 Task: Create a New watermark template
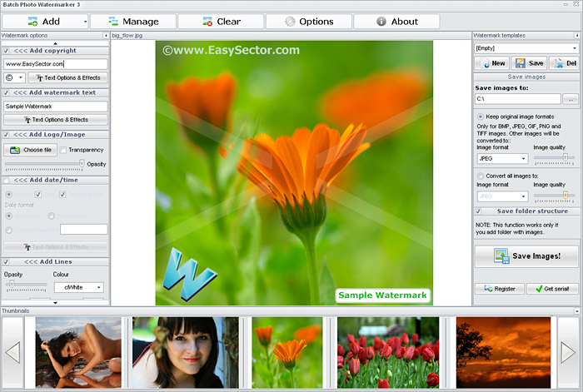[x=491, y=63]
